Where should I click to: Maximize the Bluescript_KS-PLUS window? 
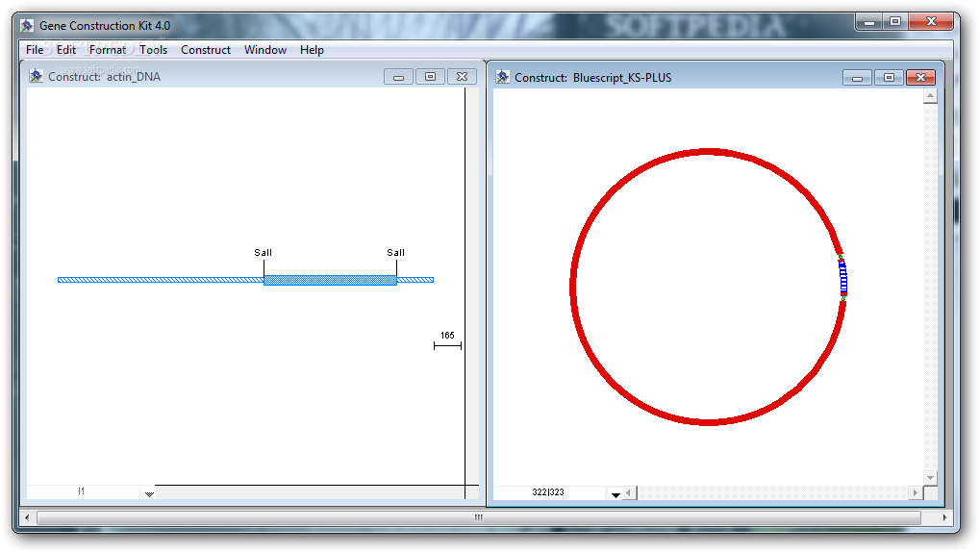point(889,78)
